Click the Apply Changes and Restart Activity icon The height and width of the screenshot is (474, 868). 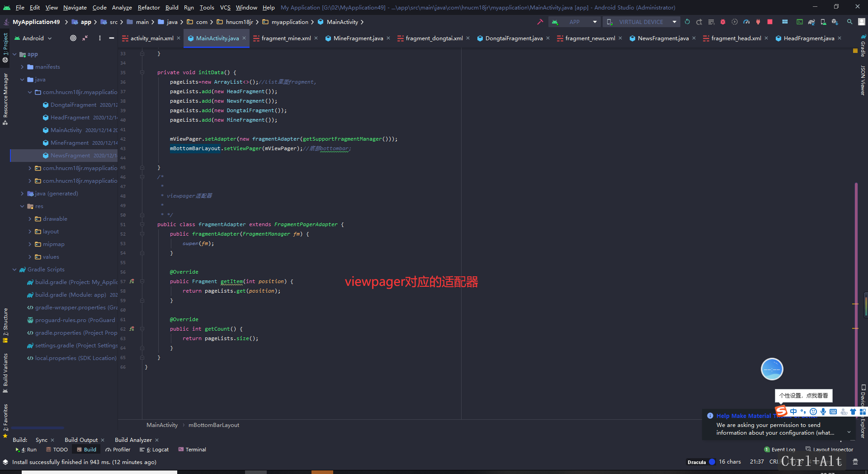coord(699,22)
